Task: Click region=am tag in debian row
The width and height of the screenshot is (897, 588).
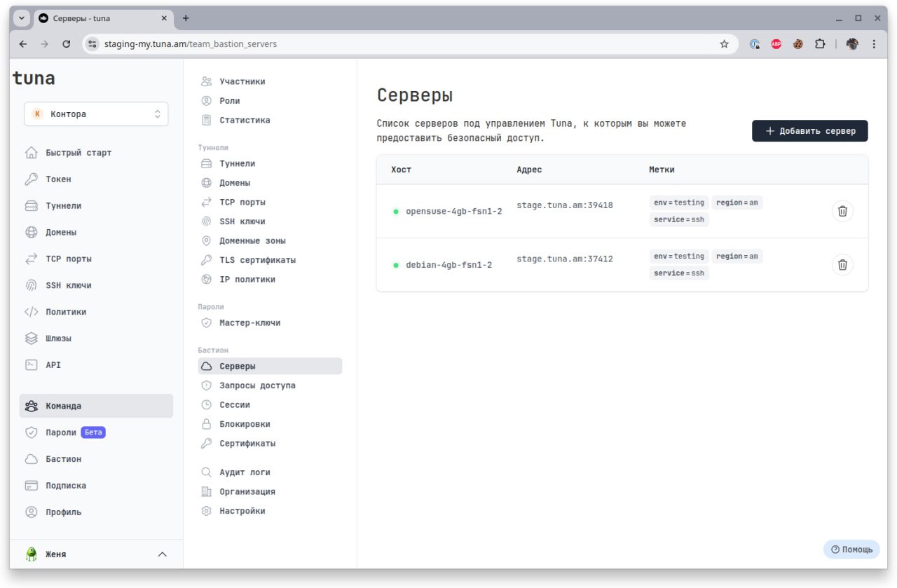Action: pos(737,257)
